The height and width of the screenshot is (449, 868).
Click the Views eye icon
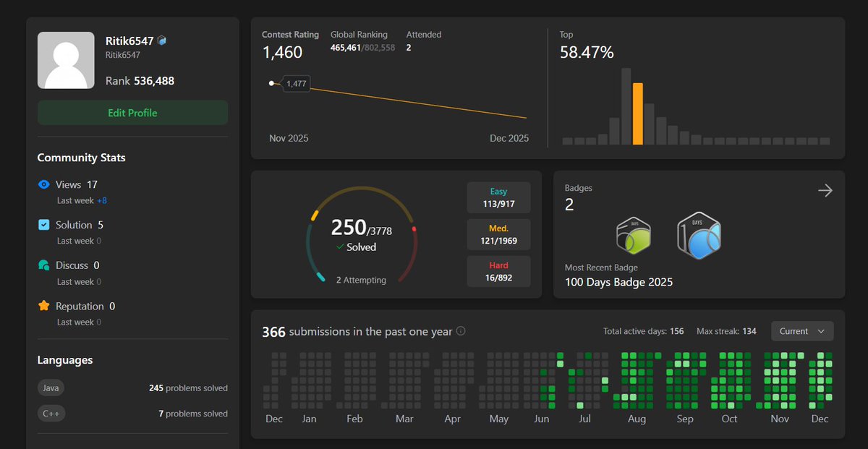click(x=43, y=184)
